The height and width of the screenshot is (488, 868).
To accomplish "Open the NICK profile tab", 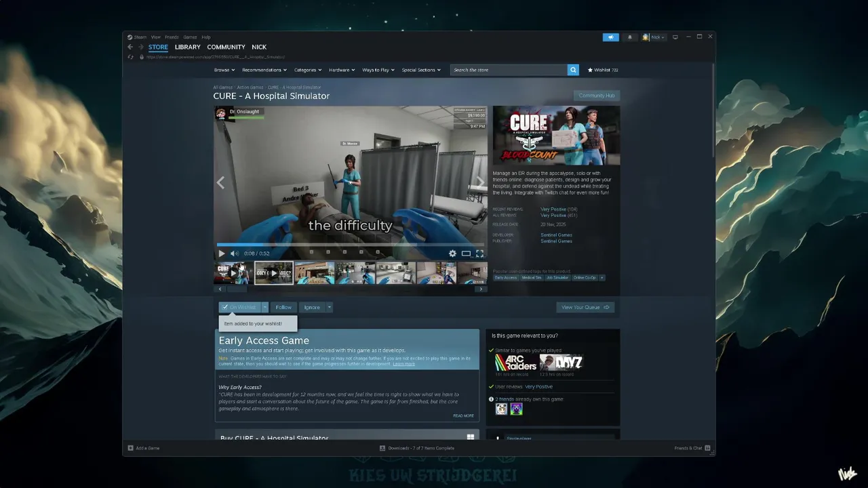I will click(259, 47).
